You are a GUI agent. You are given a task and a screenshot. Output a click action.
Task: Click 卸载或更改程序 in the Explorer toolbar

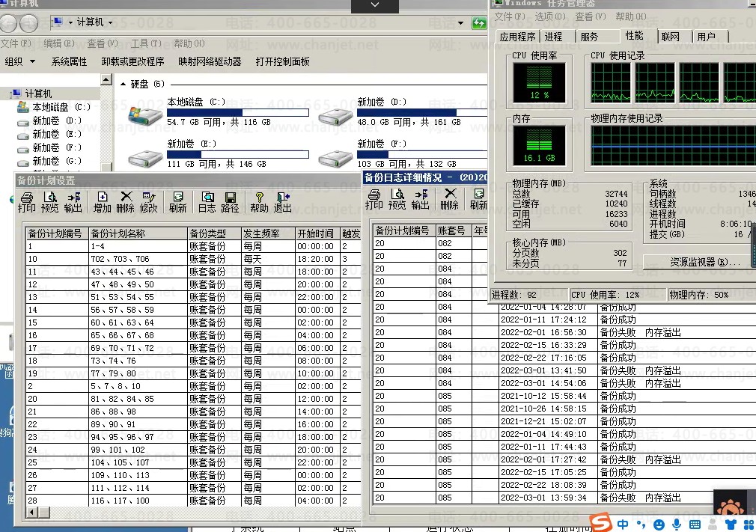[x=132, y=61]
